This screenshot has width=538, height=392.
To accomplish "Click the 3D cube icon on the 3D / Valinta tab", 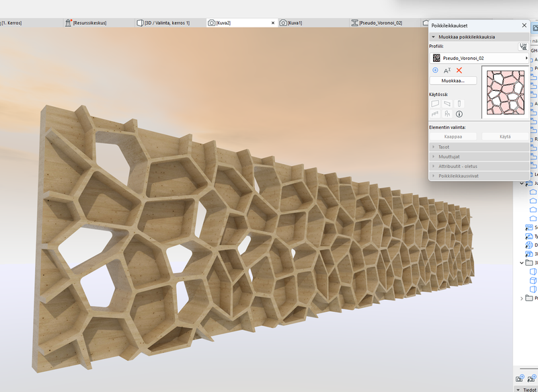I will click(141, 21).
